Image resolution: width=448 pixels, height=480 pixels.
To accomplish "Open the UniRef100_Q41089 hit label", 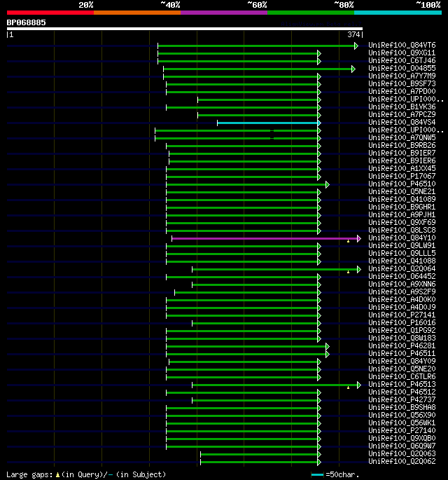I will (x=402, y=199).
